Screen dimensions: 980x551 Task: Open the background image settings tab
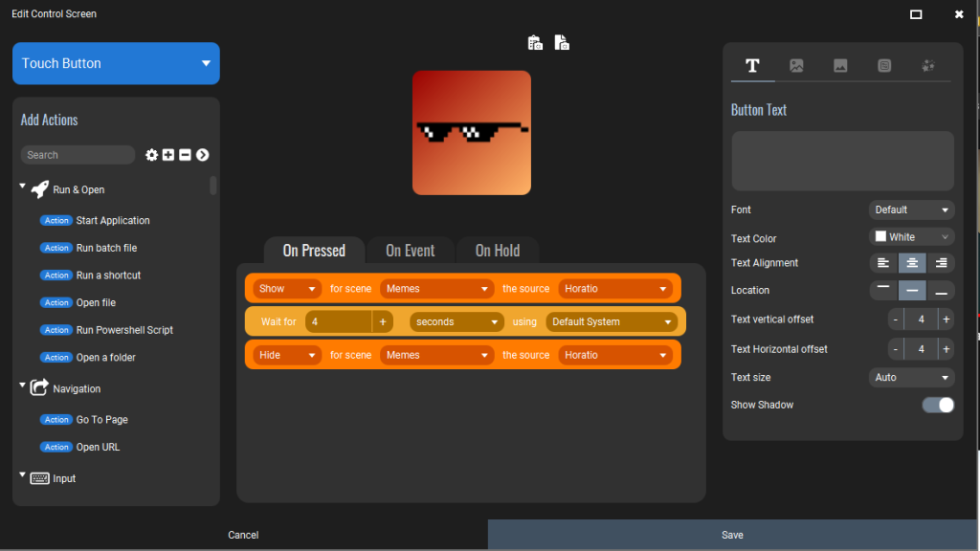840,65
